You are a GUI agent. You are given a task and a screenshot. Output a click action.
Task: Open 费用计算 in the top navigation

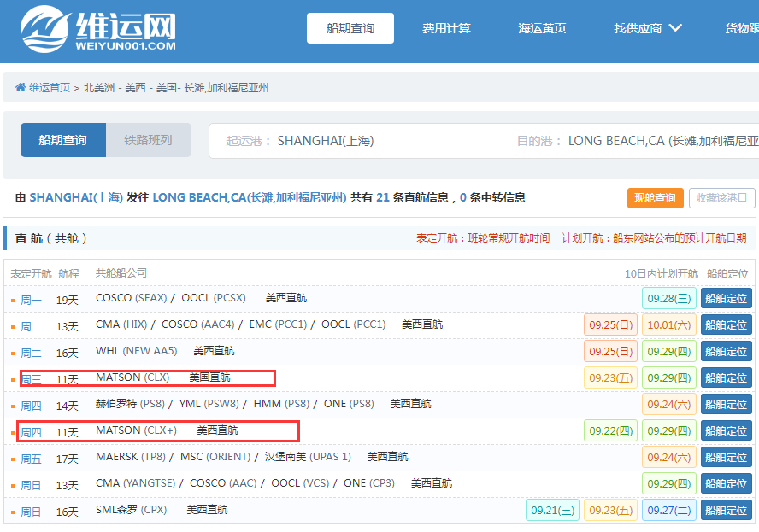pyautogui.click(x=445, y=26)
